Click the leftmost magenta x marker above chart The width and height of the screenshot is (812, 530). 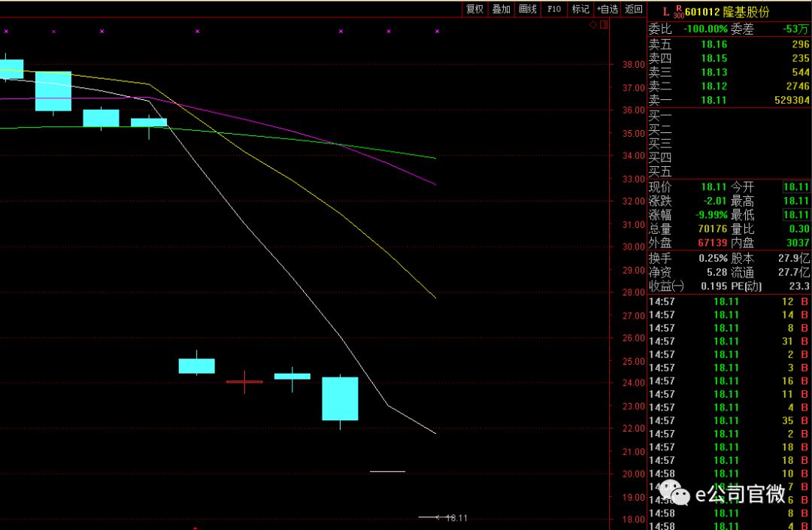[x=6, y=32]
